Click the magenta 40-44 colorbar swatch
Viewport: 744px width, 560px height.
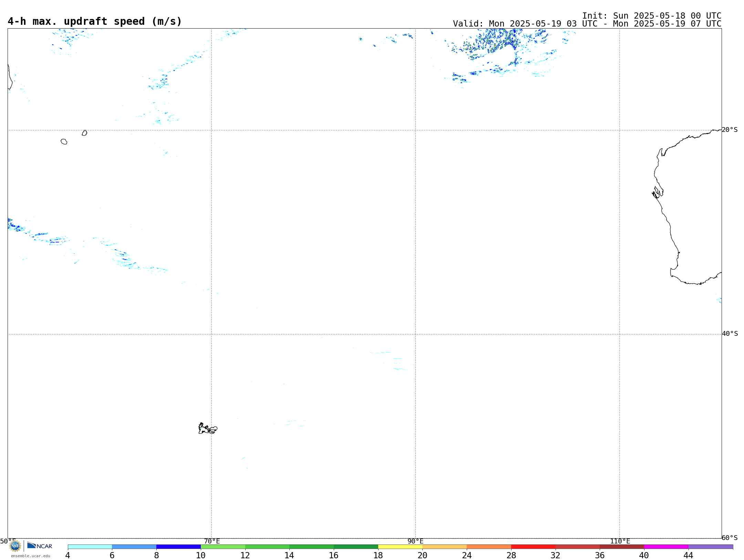[x=666, y=547]
